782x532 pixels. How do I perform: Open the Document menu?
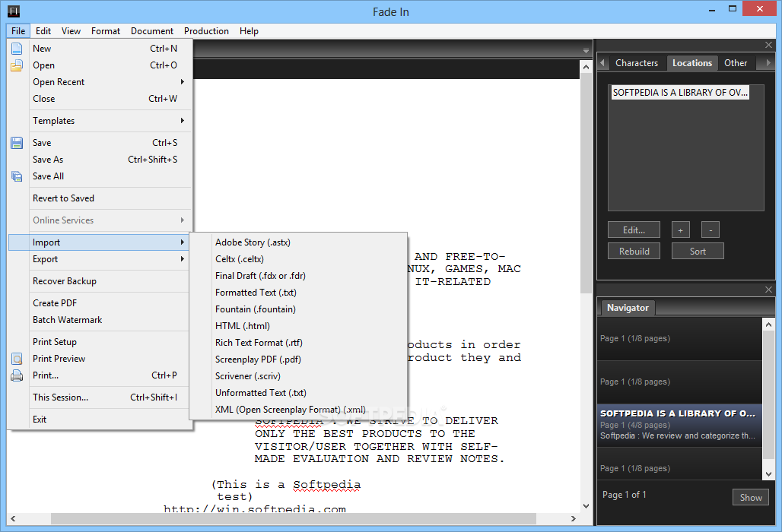pyautogui.click(x=152, y=31)
